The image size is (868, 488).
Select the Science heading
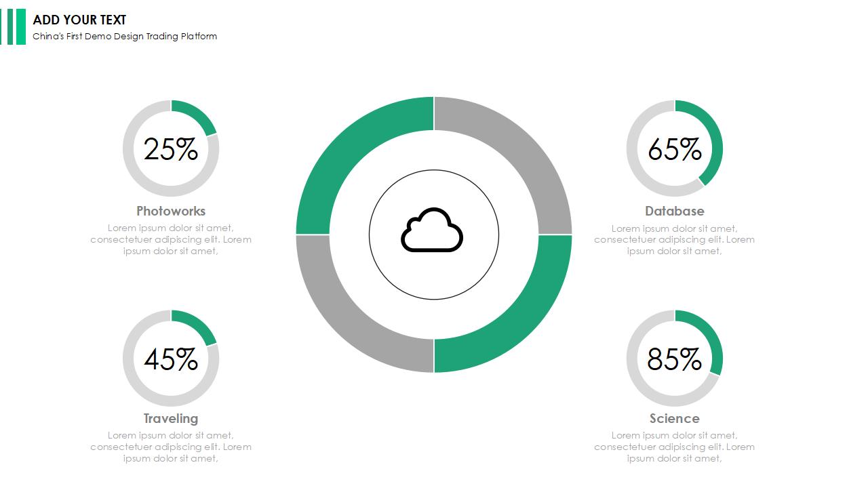coord(675,418)
